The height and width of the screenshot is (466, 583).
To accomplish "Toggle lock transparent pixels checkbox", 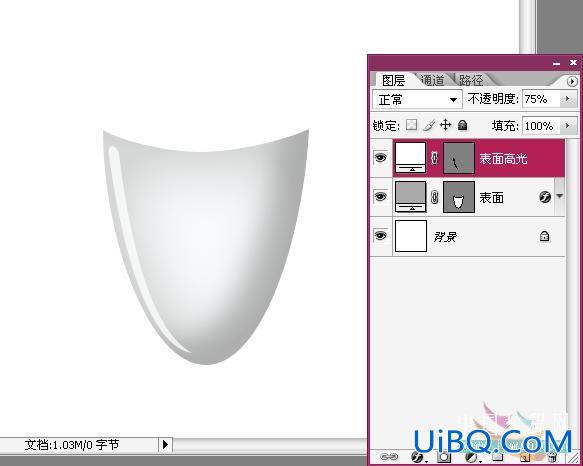I will 412,125.
